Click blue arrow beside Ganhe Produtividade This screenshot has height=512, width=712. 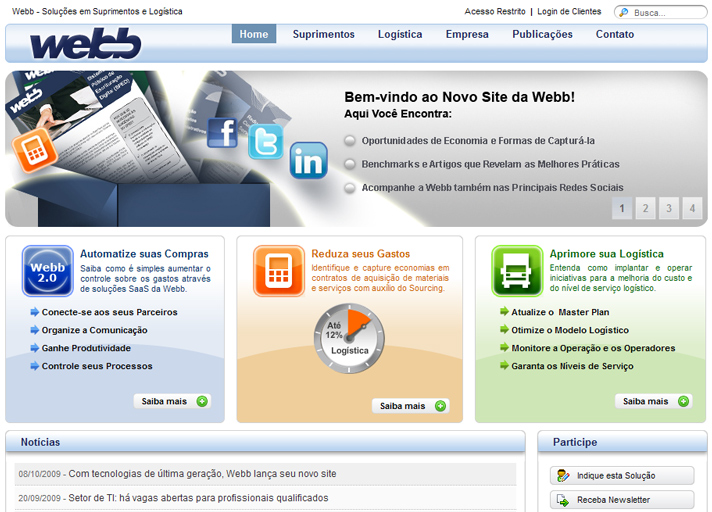tap(35, 348)
